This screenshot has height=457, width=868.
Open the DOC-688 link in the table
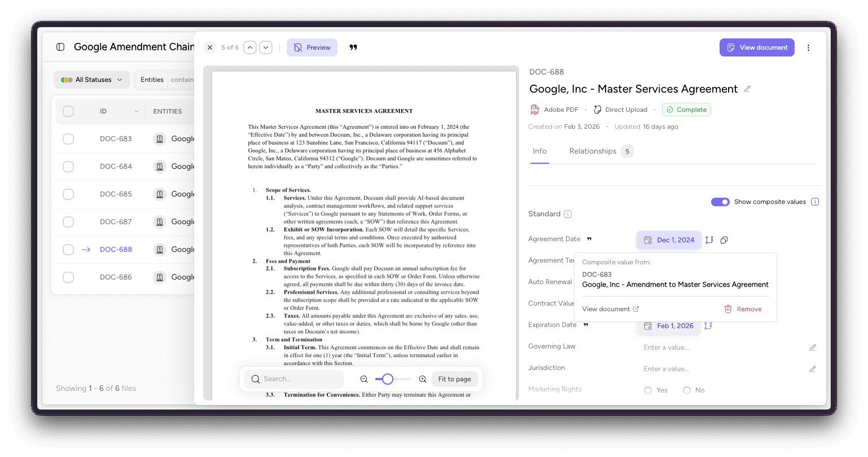(x=116, y=249)
